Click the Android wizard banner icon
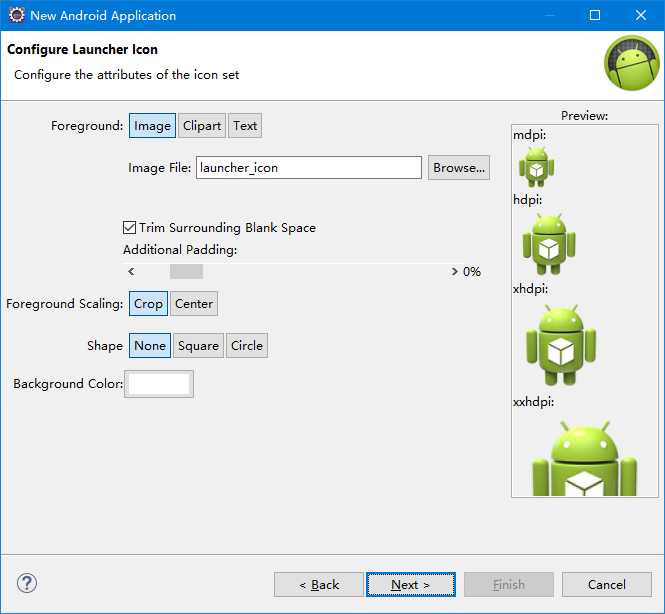This screenshot has width=665, height=614. point(632,63)
